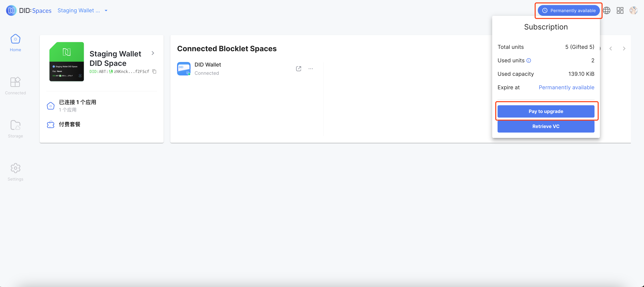Click the Staging Wallet DID Space card thumbnail

click(66, 61)
